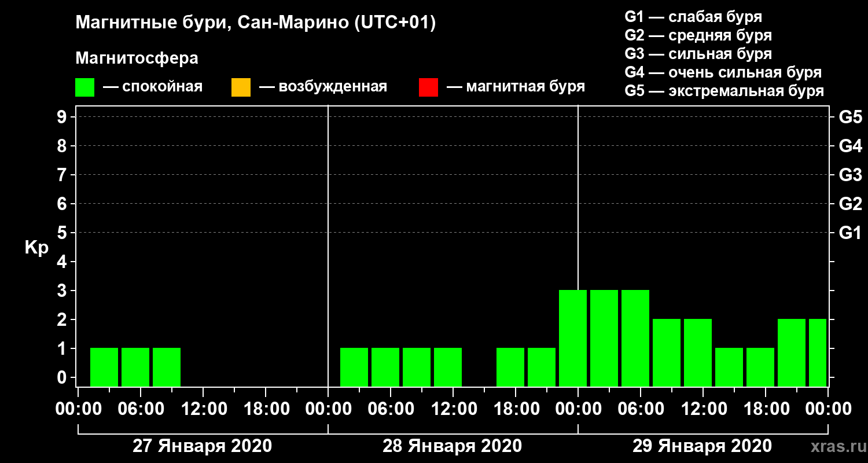Click the 'G2' right-axis storm level label
The height and width of the screenshot is (463, 868).
pos(850,204)
